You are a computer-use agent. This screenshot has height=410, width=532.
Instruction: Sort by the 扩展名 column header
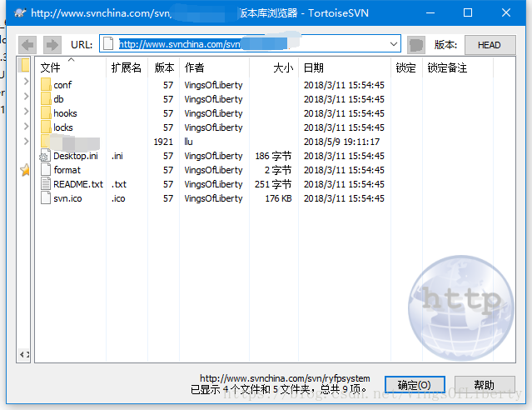127,67
